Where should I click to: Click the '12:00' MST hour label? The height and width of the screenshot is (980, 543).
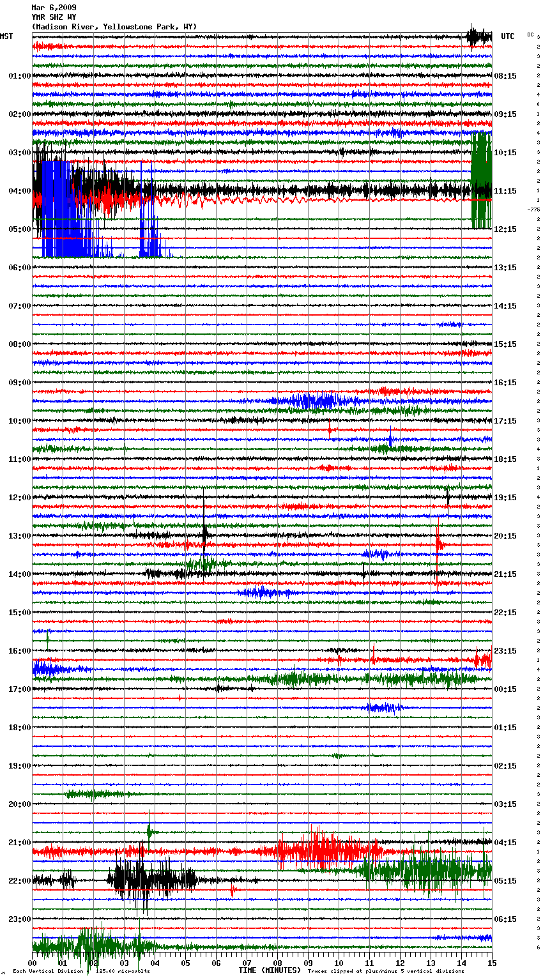(19, 498)
